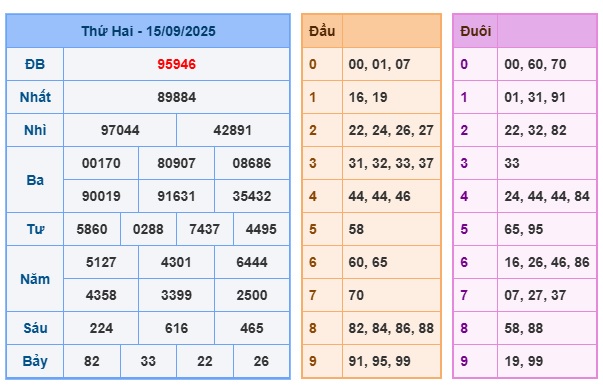Select fifth prize number 3399

pyautogui.click(x=177, y=296)
